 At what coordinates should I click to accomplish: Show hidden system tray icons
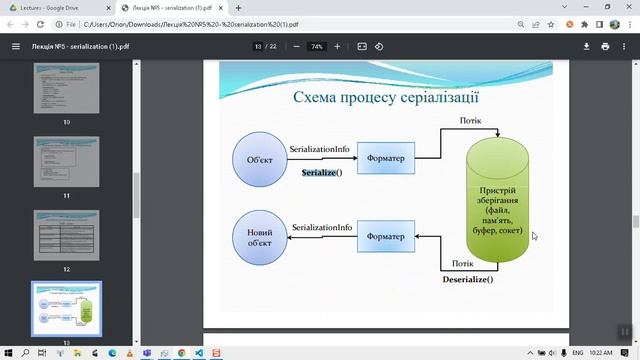[x=530, y=353]
